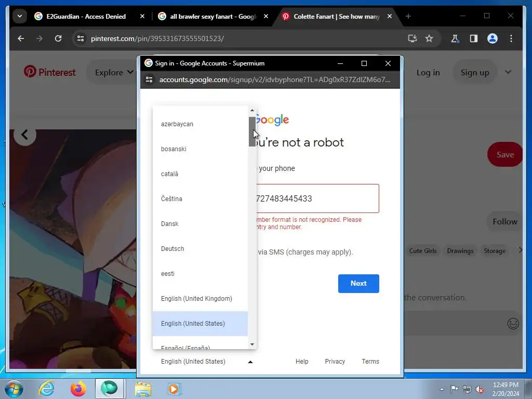This screenshot has width=532, height=399.
Task: Click the Pinterest logo
Action: coord(49,72)
